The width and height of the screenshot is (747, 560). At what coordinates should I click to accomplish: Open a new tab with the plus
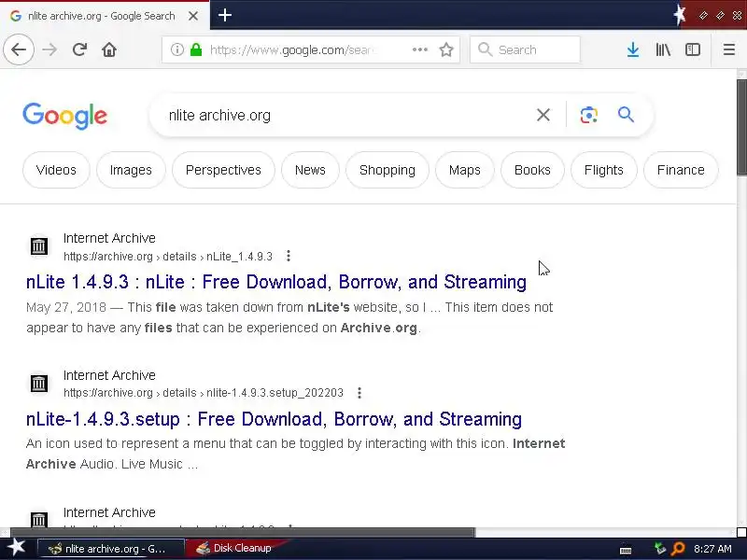(x=225, y=15)
